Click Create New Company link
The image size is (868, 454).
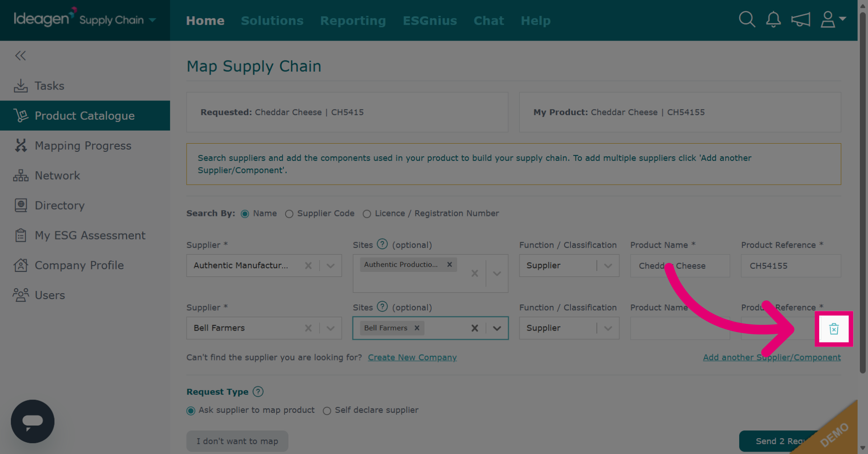[412, 357]
